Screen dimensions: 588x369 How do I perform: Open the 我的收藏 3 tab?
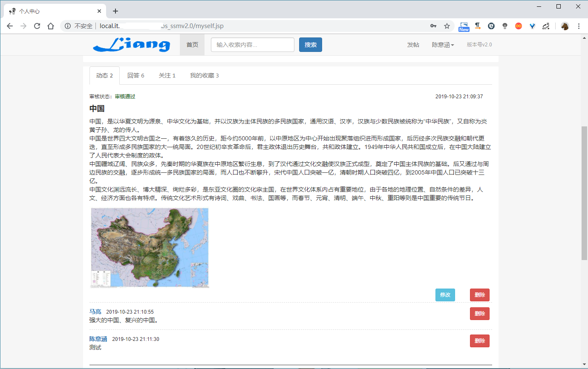pyautogui.click(x=204, y=75)
